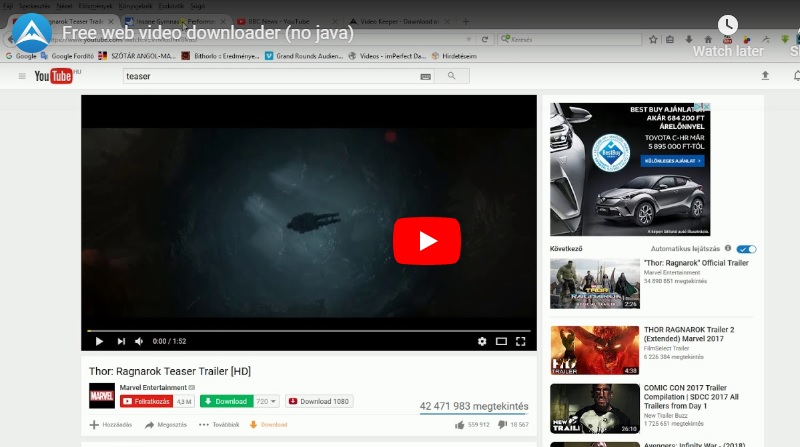Open the Fájl menu

(8, 6)
